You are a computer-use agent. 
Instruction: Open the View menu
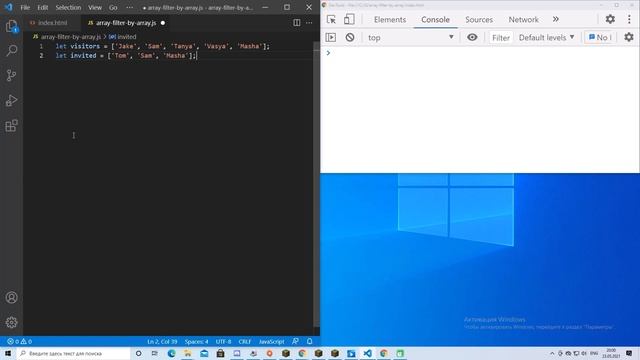click(95, 7)
